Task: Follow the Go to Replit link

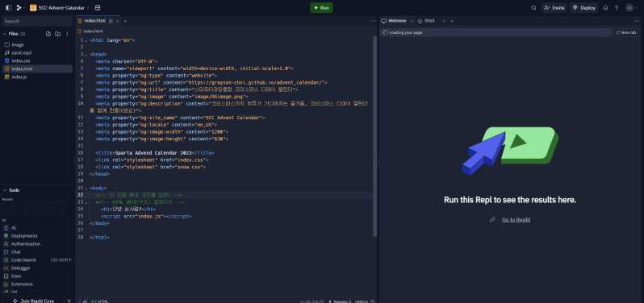Action: [x=516, y=220]
